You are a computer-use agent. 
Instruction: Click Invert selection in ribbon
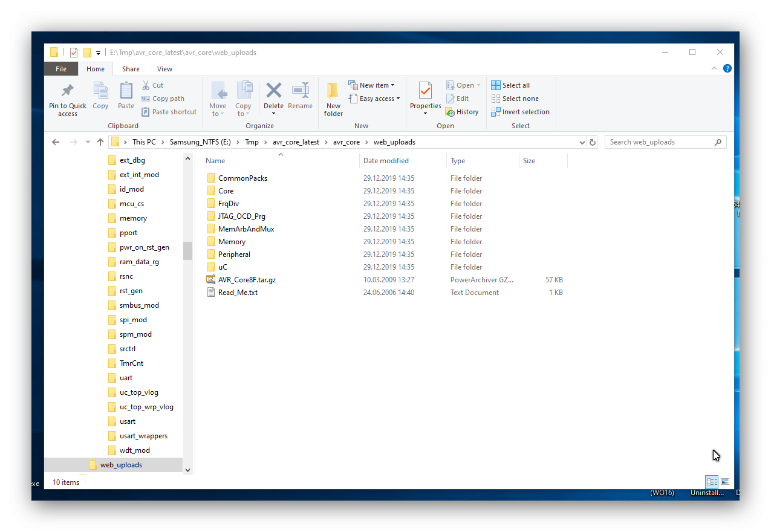point(520,112)
